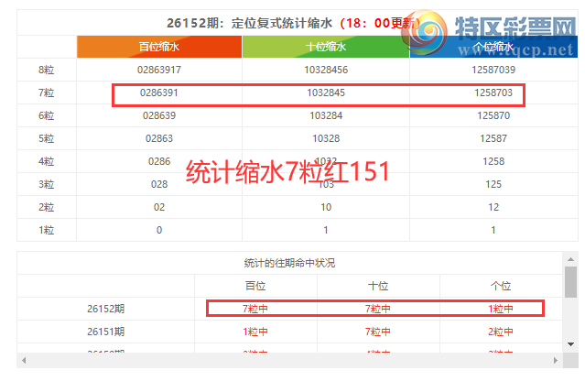Click the horizontal scrollbar left arrow

pyautogui.click(x=24, y=360)
